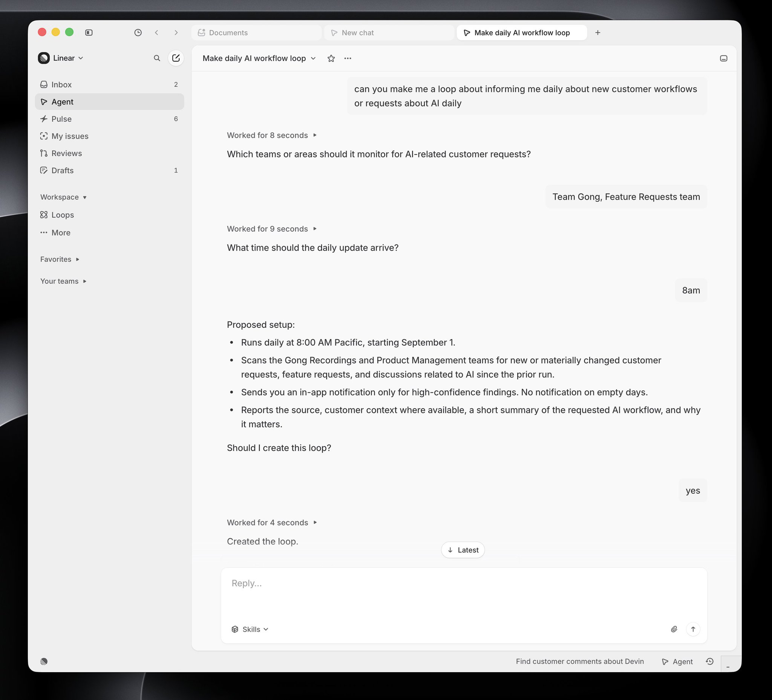Toggle the sidebar panel icon
This screenshot has height=700, width=772.
click(x=89, y=32)
